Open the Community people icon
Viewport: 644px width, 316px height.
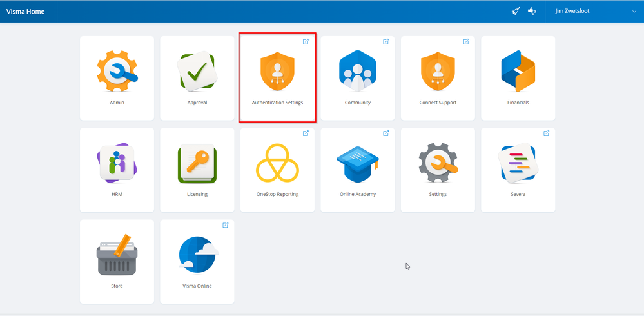tap(358, 71)
